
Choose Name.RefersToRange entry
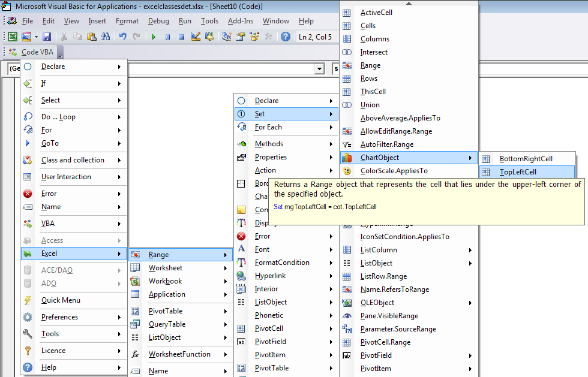[x=409, y=289]
